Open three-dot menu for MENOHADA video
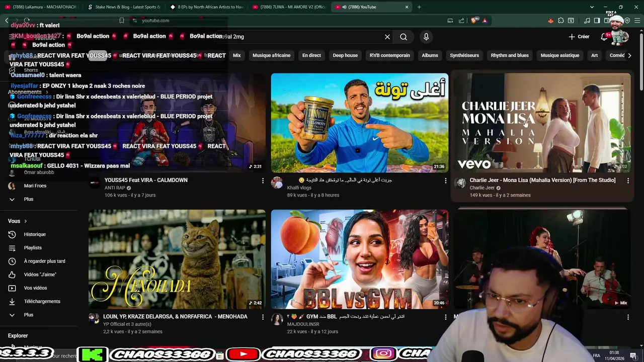This screenshot has height=362, width=644. [x=263, y=317]
